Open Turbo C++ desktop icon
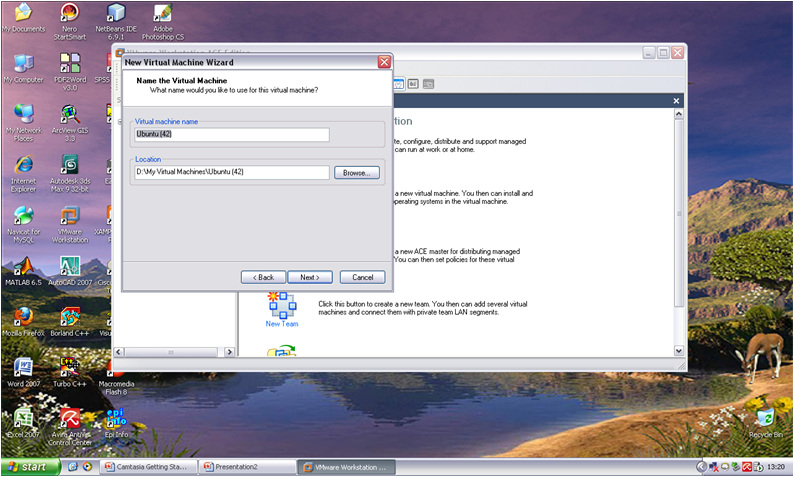The image size is (794, 477). [70, 373]
